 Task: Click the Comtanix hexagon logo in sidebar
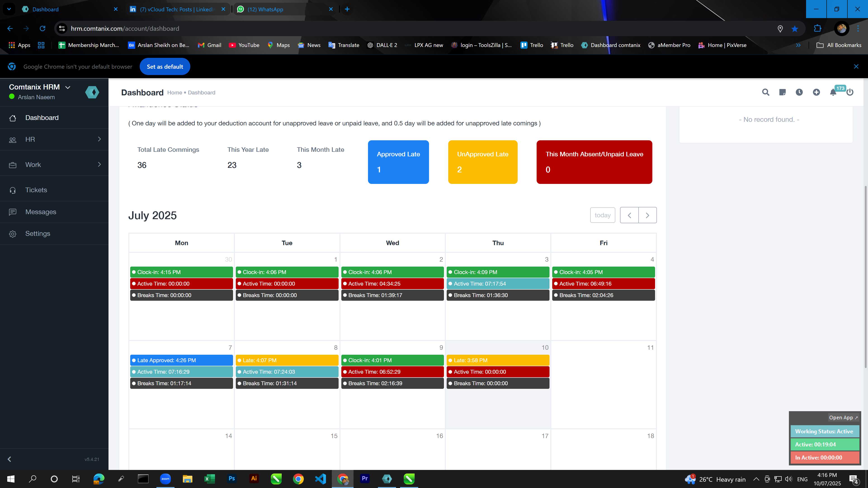(92, 92)
